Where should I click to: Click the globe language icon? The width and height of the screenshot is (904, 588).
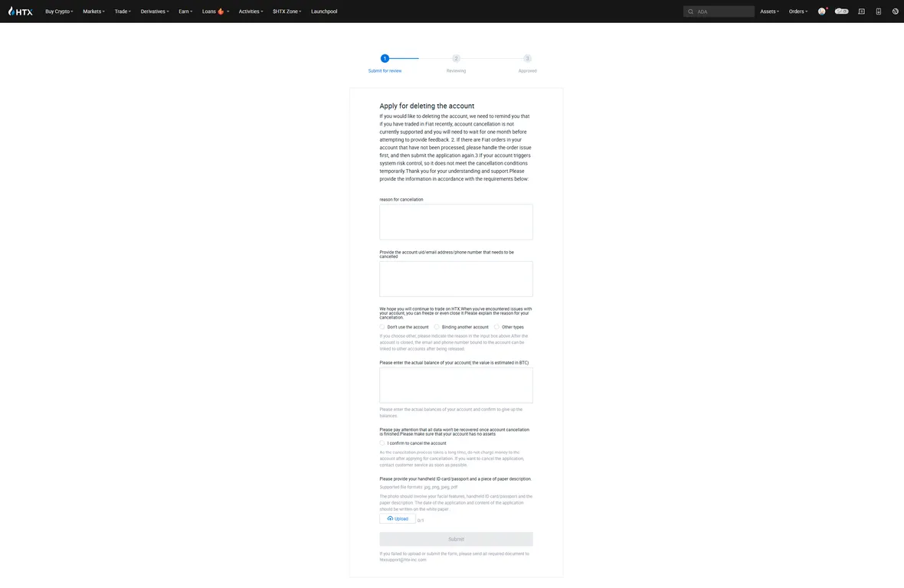pyautogui.click(x=895, y=11)
